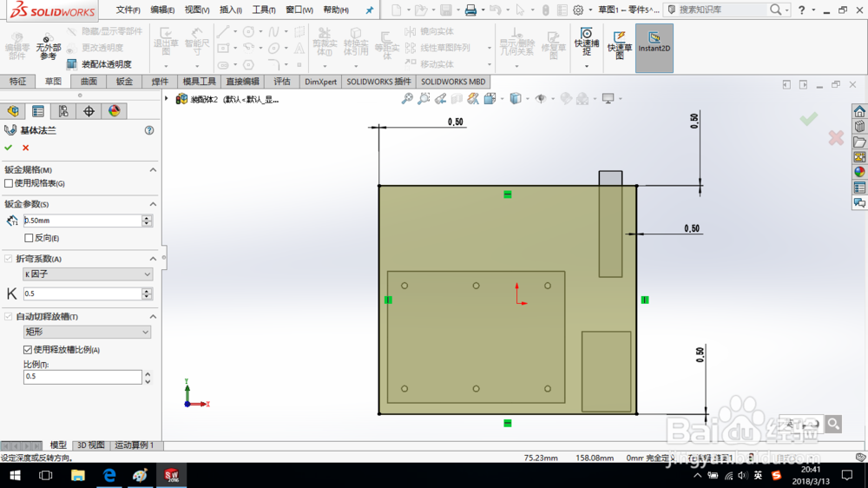Collapse the Auto Relief (自动切释放槽) section
The width and height of the screenshot is (868, 488).
pyautogui.click(x=153, y=316)
